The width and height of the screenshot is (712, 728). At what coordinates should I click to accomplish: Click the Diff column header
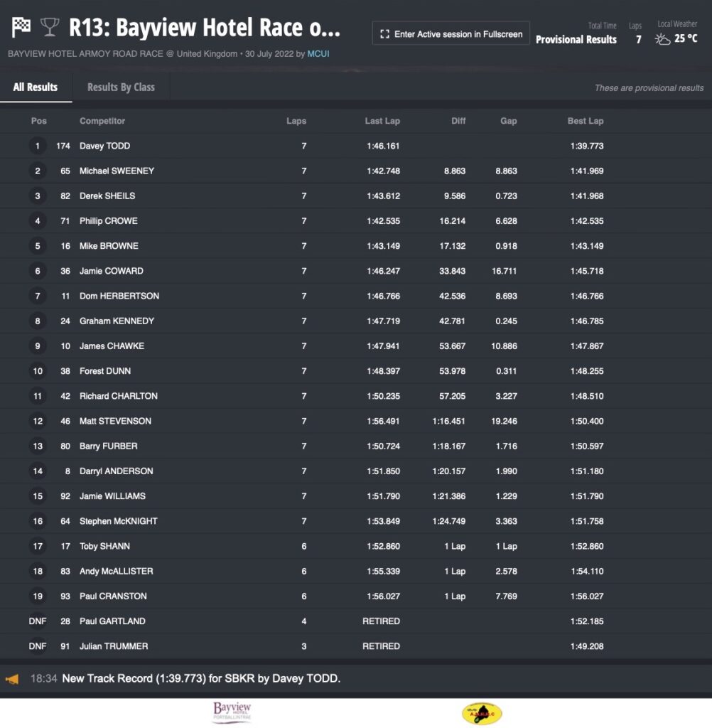tap(458, 121)
